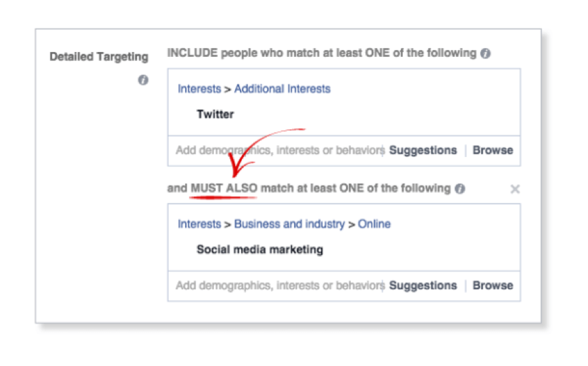Click the Detailed Targeting label

click(x=99, y=57)
